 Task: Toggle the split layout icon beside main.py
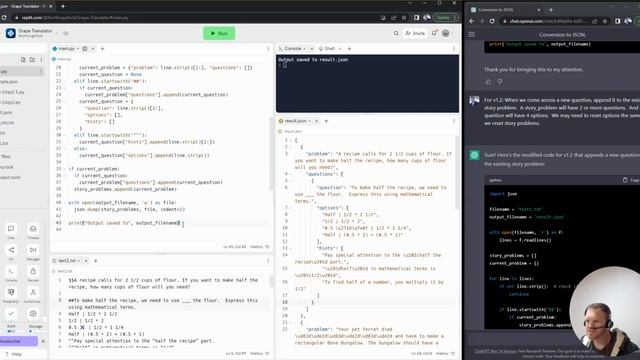85,49
